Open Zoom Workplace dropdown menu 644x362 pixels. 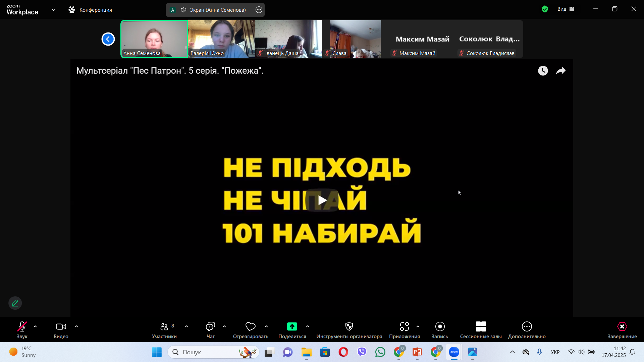[x=54, y=10]
